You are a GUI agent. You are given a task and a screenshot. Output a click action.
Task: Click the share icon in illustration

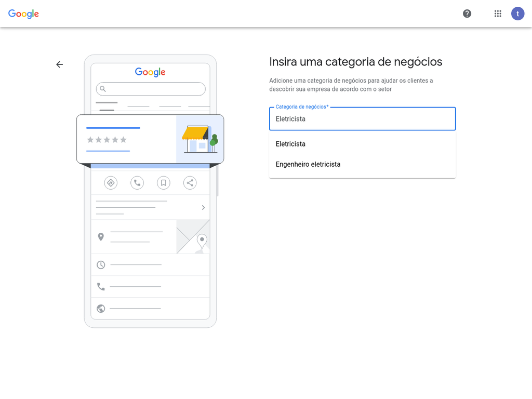pos(190,183)
